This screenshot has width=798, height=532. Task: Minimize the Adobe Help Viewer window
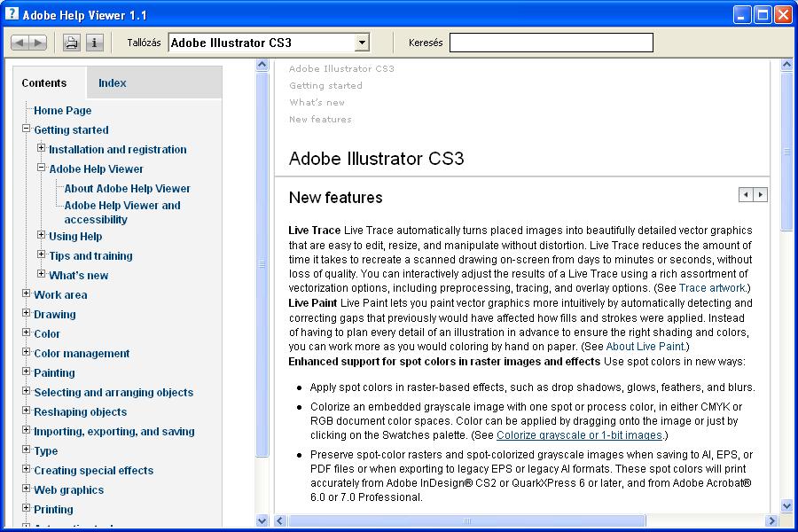coord(742,15)
